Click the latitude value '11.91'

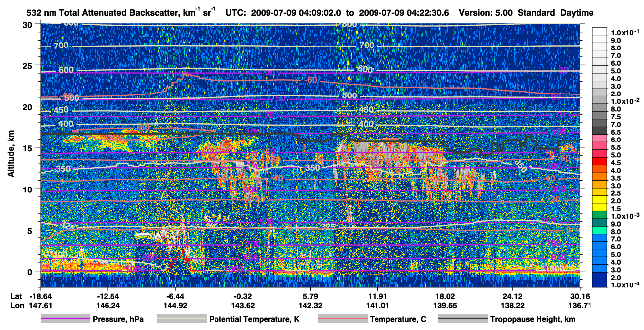pyautogui.click(x=377, y=296)
